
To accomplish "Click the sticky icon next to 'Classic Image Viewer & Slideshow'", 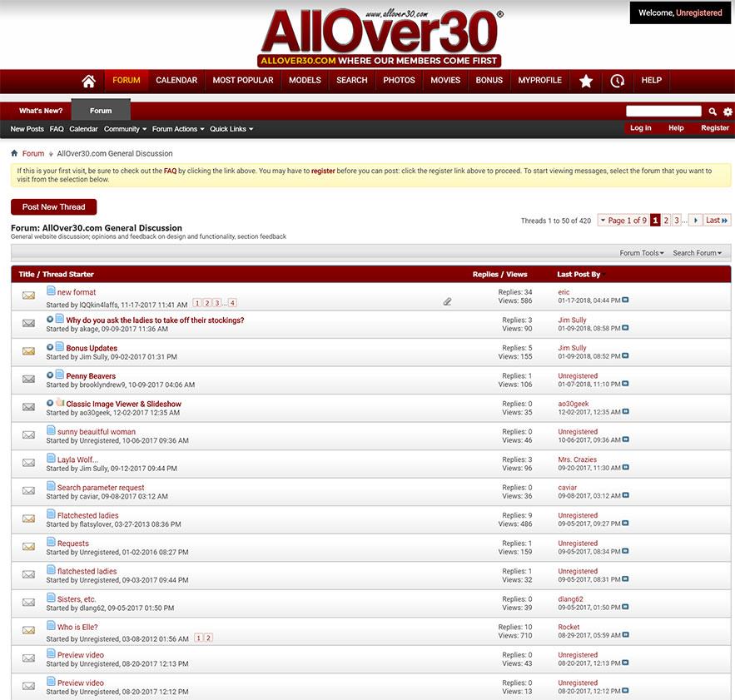I will [x=50, y=403].
